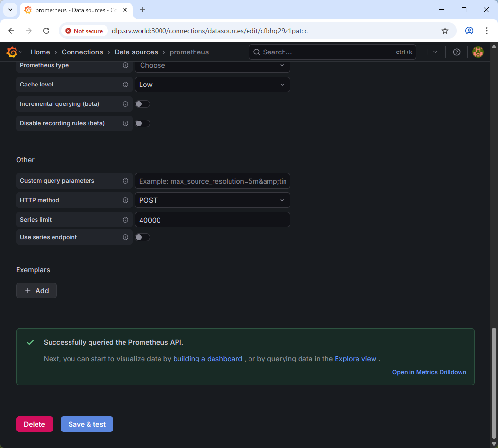The height and width of the screenshot is (448, 498).
Task: Show info icon for Cache level
Action: (x=125, y=85)
